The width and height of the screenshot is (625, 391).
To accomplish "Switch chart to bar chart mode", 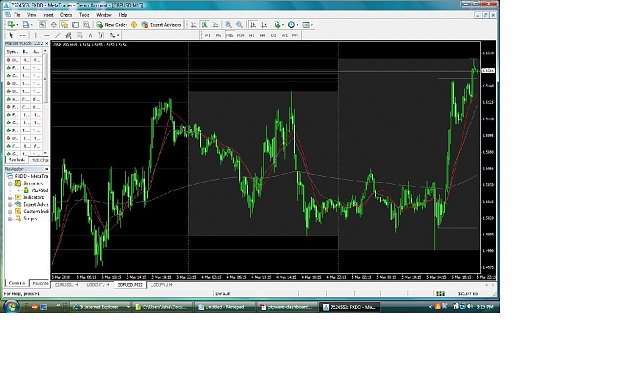I will (193, 25).
